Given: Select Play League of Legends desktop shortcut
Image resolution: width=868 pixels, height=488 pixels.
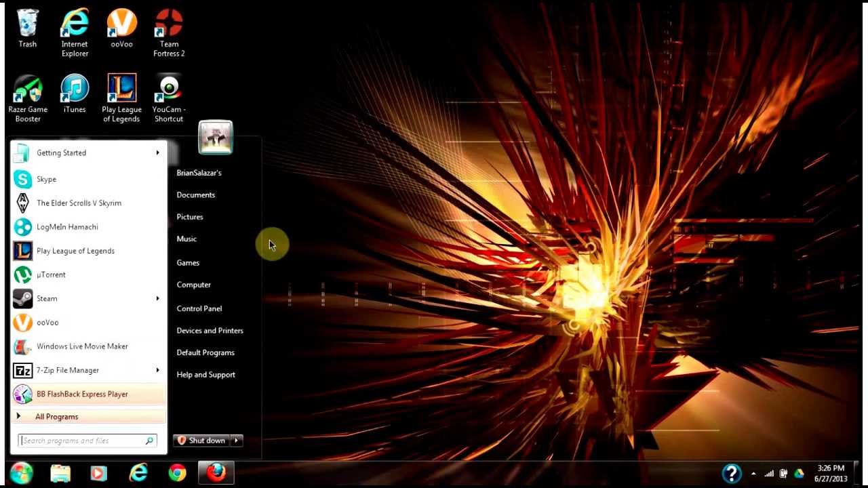Looking at the screenshot, I should click(121, 98).
